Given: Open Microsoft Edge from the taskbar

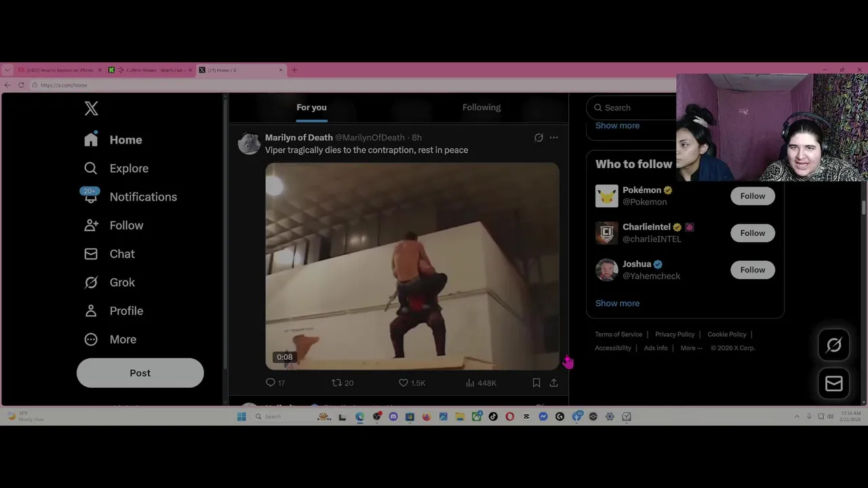Looking at the screenshot, I should [x=360, y=417].
